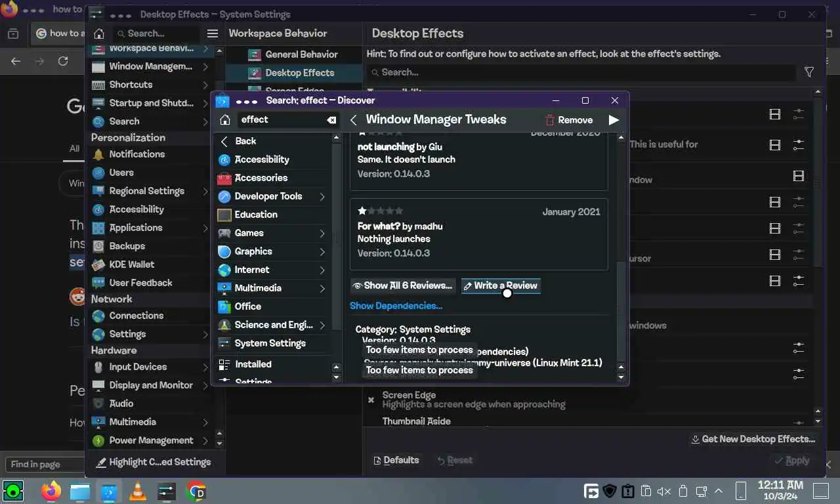
Task: Open Audio settings
Action: [x=121, y=404]
